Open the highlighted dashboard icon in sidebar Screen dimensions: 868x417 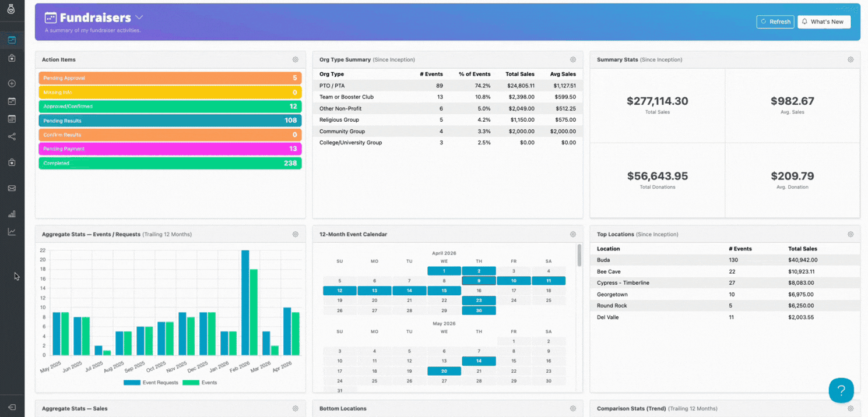[x=12, y=40]
